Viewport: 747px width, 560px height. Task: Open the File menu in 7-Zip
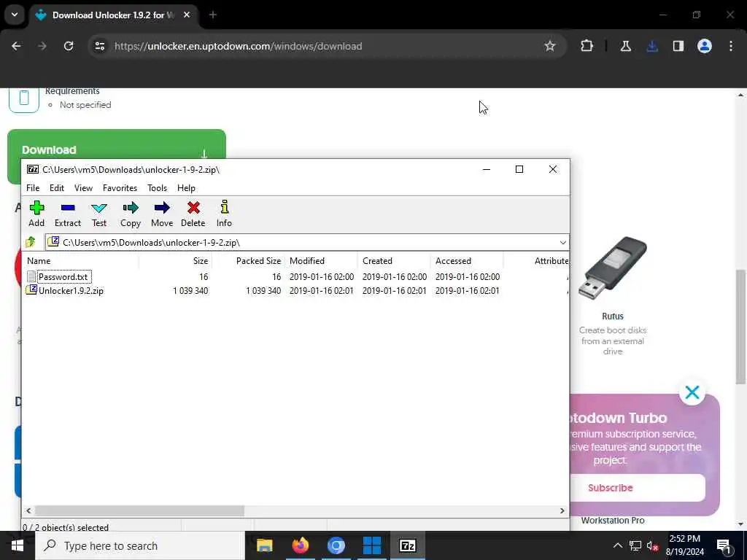click(x=33, y=188)
